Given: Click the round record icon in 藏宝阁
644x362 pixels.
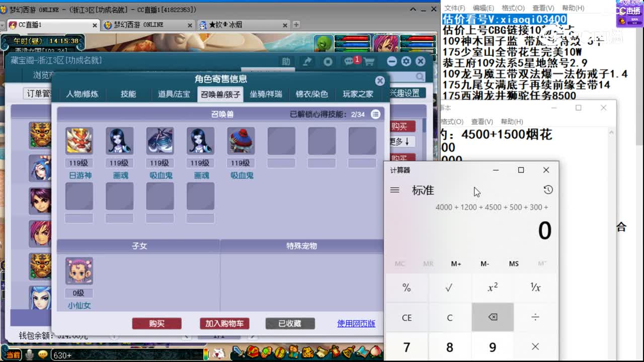Looking at the screenshot, I should [x=328, y=61].
